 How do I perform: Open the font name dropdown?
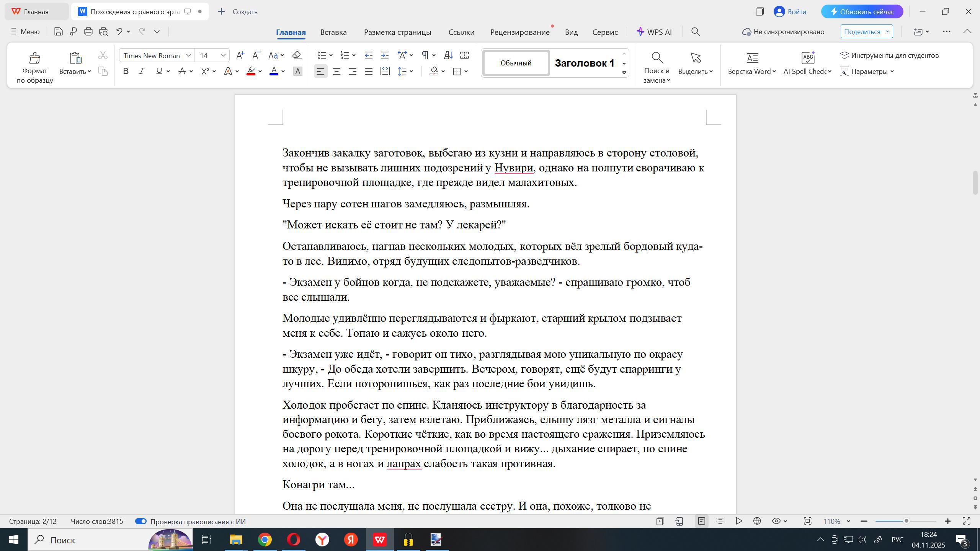click(188, 55)
